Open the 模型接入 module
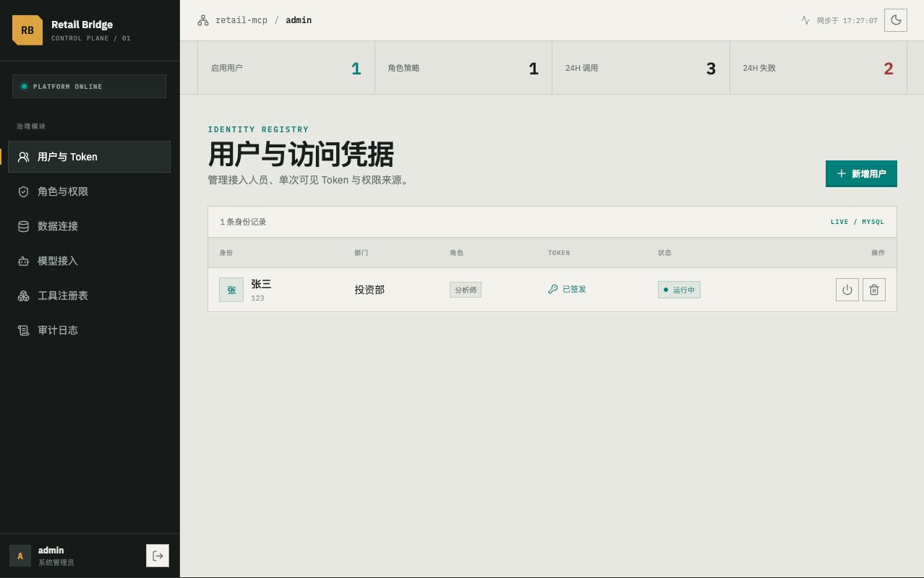The image size is (924, 578). [x=89, y=261]
